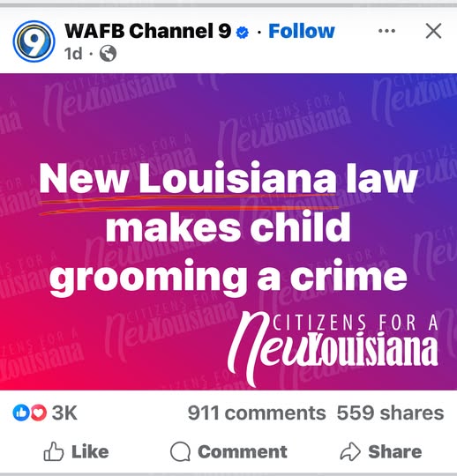Click the arrow Share icon
This screenshot has height=476, width=457.
tap(350, 451)
